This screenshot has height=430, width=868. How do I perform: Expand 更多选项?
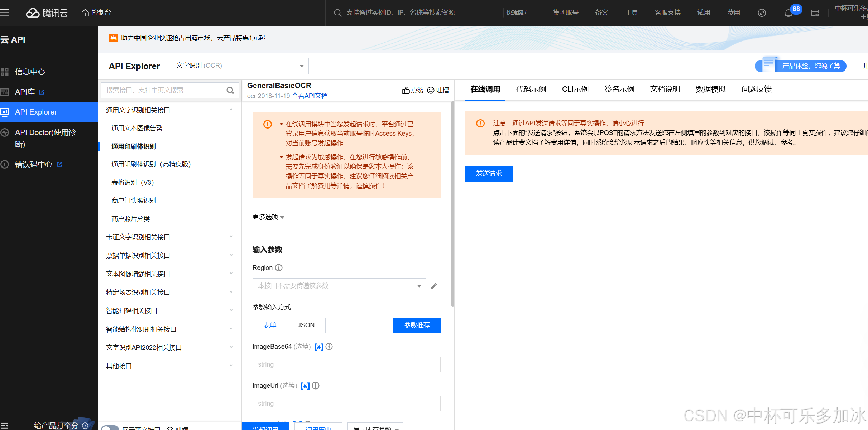[x=268, y=217]
